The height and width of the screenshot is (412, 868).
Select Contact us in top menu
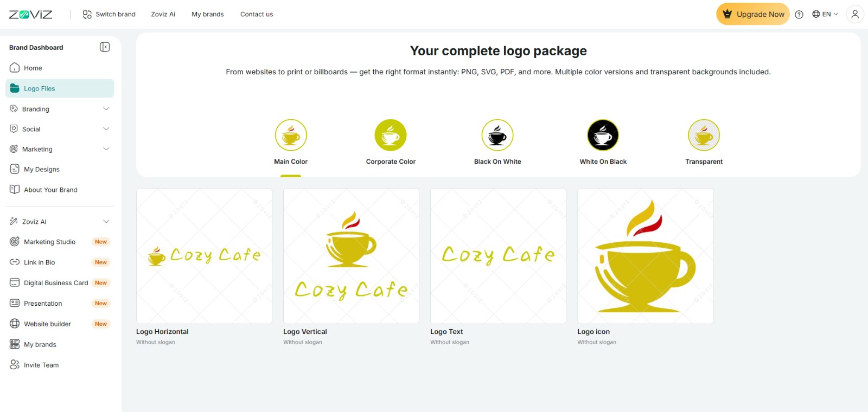click(x=257, y=15)
